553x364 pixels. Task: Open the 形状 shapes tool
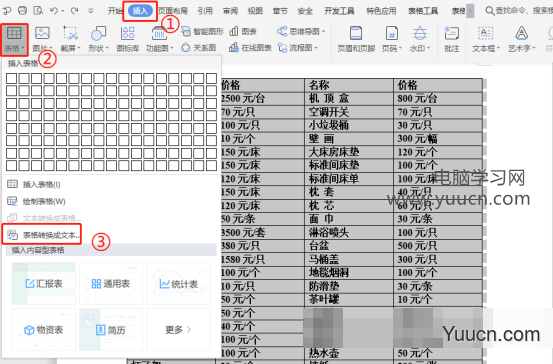click(x=98, y=40)
